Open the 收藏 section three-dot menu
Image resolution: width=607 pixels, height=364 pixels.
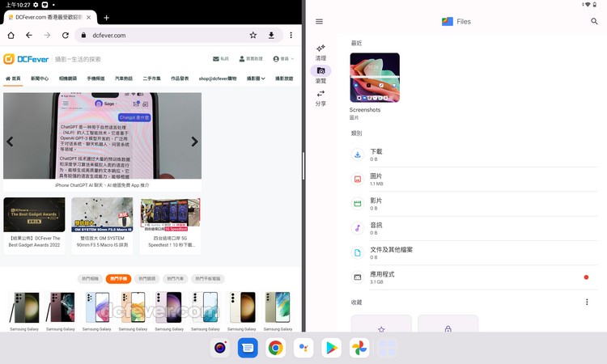[587, 302]
